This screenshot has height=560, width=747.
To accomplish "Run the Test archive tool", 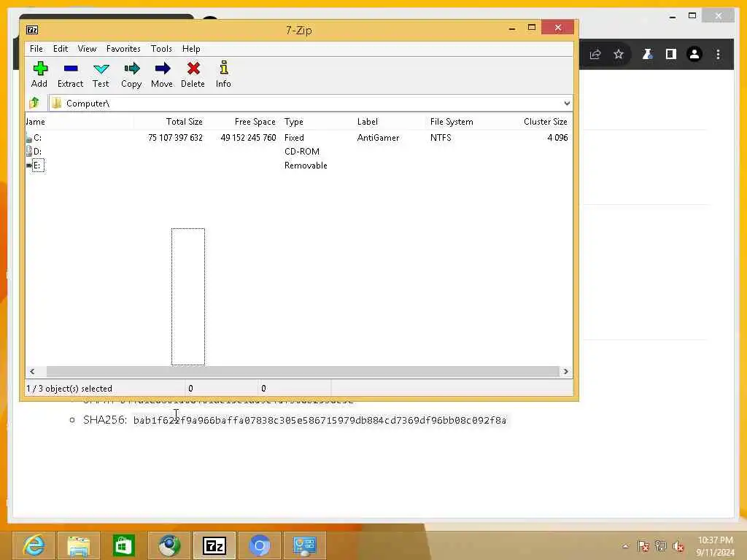I will [x=101, y=74].
